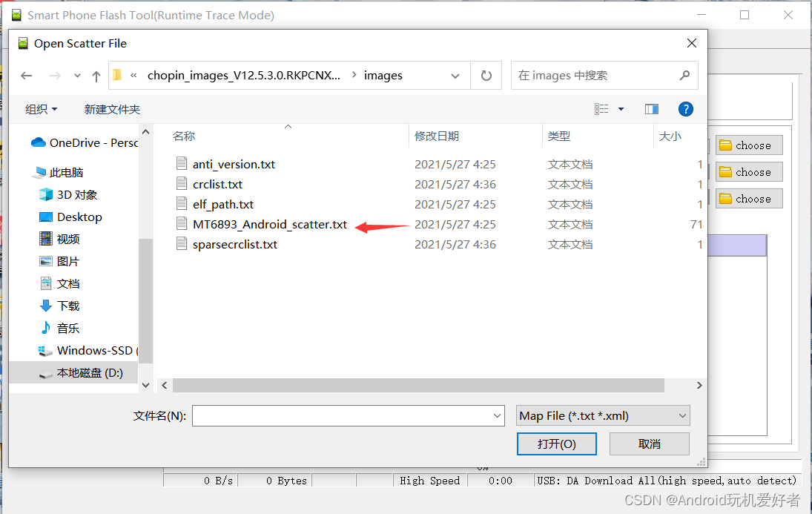Select crclist.txt file
Viewport: 812px width, 514px height.
tap(217, 185)
